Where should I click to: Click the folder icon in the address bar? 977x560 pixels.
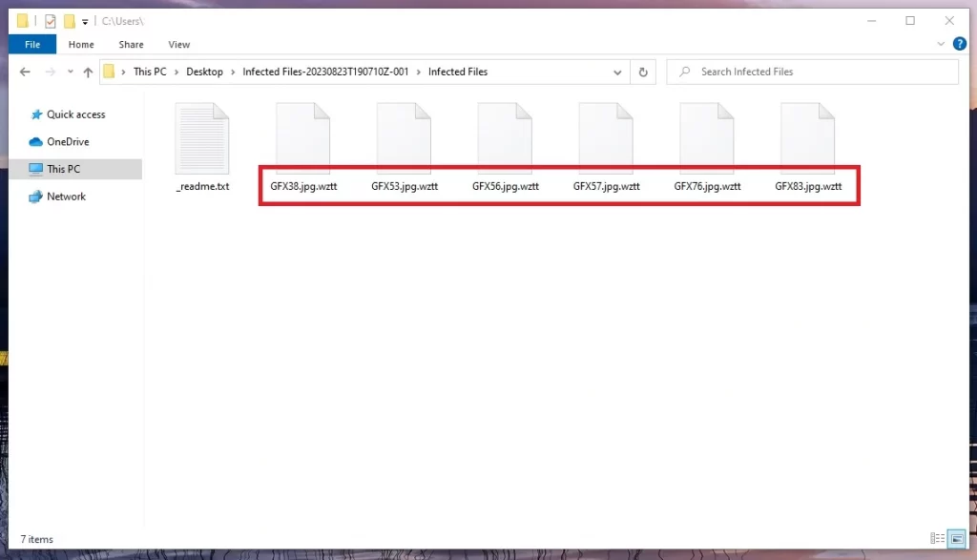pos(109,72)
